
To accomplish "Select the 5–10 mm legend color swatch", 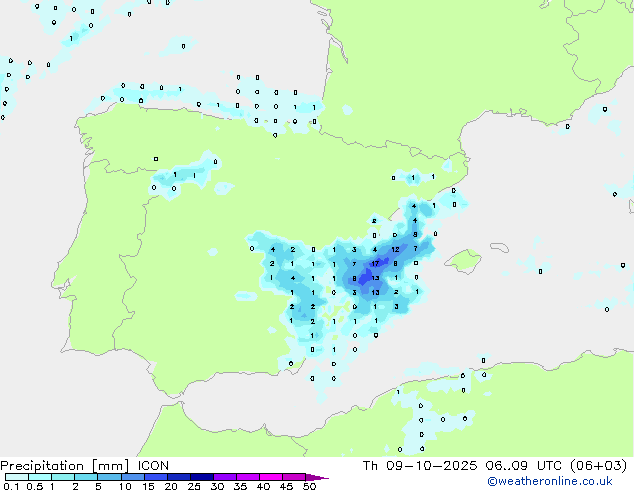I will [x=109, y=477].
